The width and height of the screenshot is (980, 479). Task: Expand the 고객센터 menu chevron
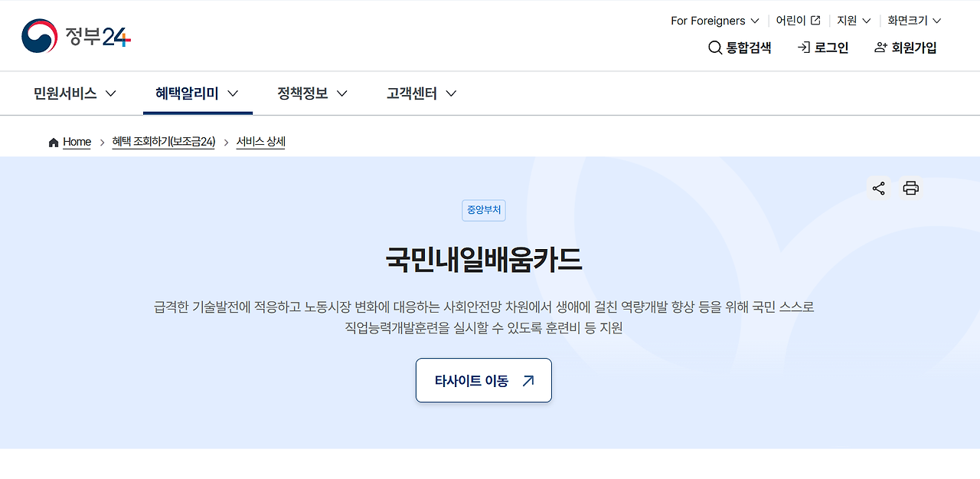(x=451, y=94)
